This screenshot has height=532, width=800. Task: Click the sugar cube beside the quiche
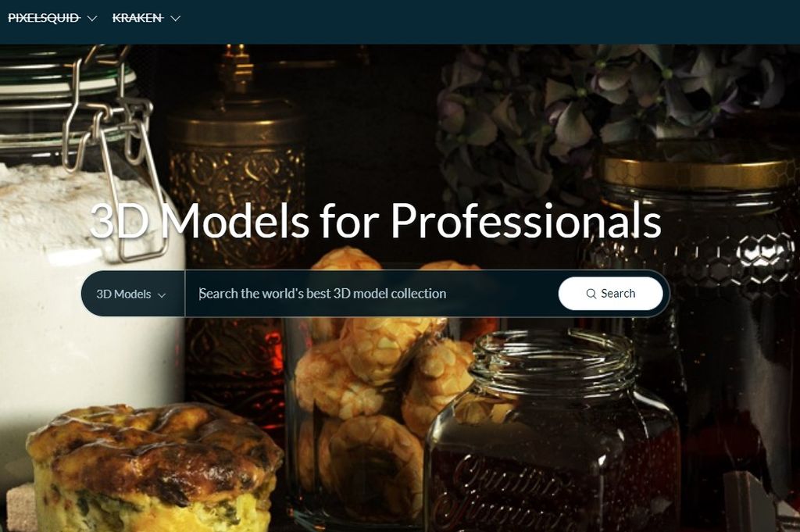(x=20, y=507)
